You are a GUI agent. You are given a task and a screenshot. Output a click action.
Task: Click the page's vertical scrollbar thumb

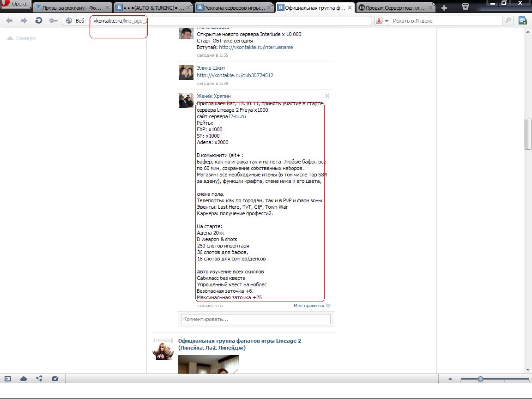click(527, 134)
